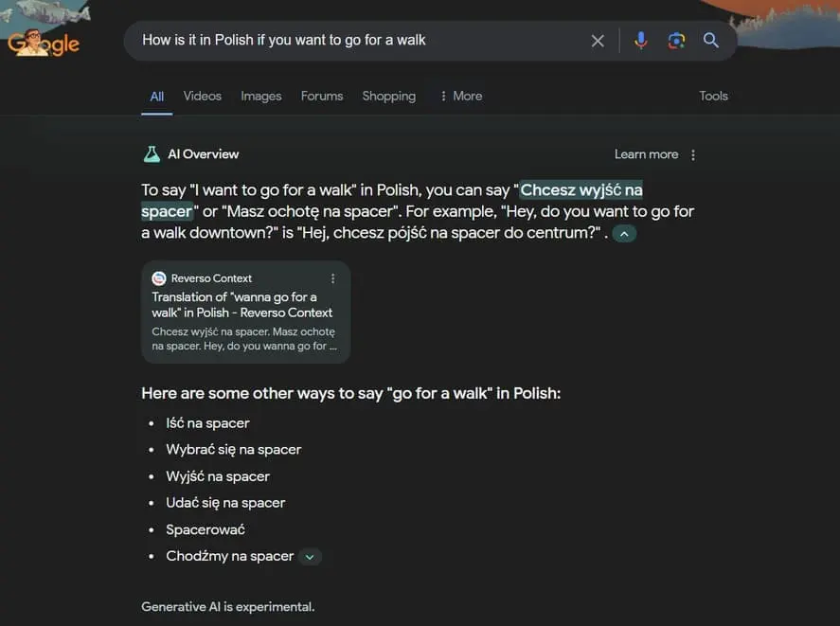Image resolution: width=840 pixels, height=626 pixels.
Task: Click the Google doodle logo
Action: point(44,42)
